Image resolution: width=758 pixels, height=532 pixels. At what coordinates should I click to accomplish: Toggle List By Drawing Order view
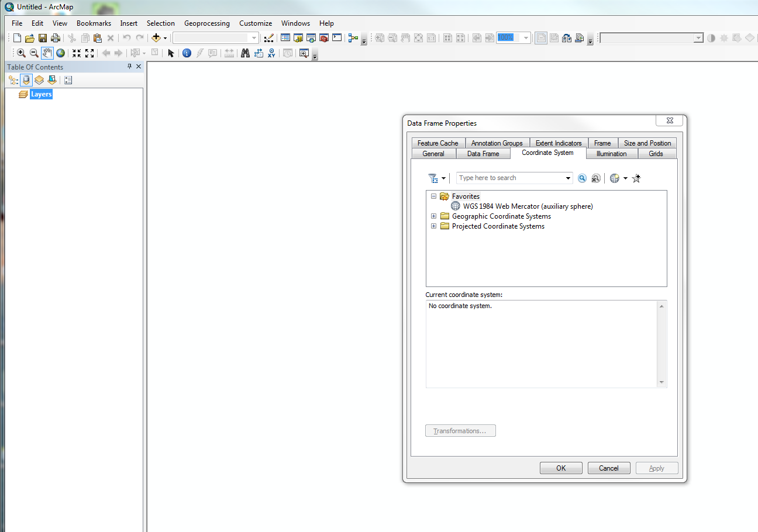pos(13,80)
